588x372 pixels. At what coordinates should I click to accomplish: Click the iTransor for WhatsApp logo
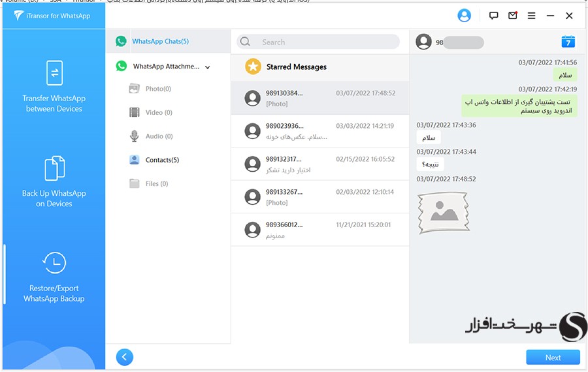click(52, 16)
